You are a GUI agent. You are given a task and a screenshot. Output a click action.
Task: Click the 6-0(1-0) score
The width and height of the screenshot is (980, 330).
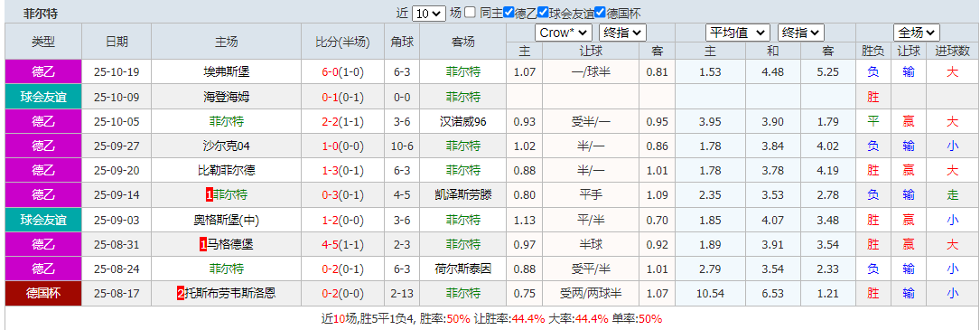click(x=342, y=72)
